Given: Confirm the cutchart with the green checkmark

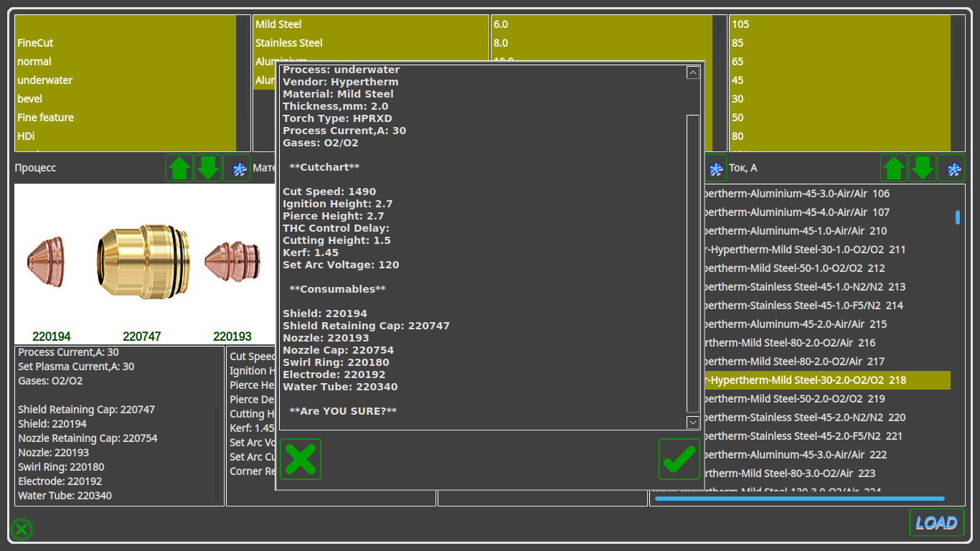Looking at the screenshot, I should coord(679,459).
